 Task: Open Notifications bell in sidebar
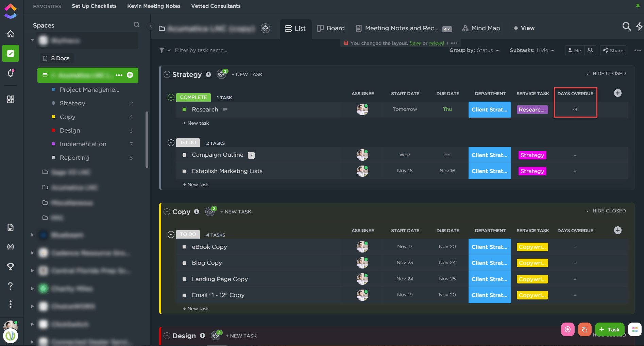pyautogui.click(x=11, y=73)
